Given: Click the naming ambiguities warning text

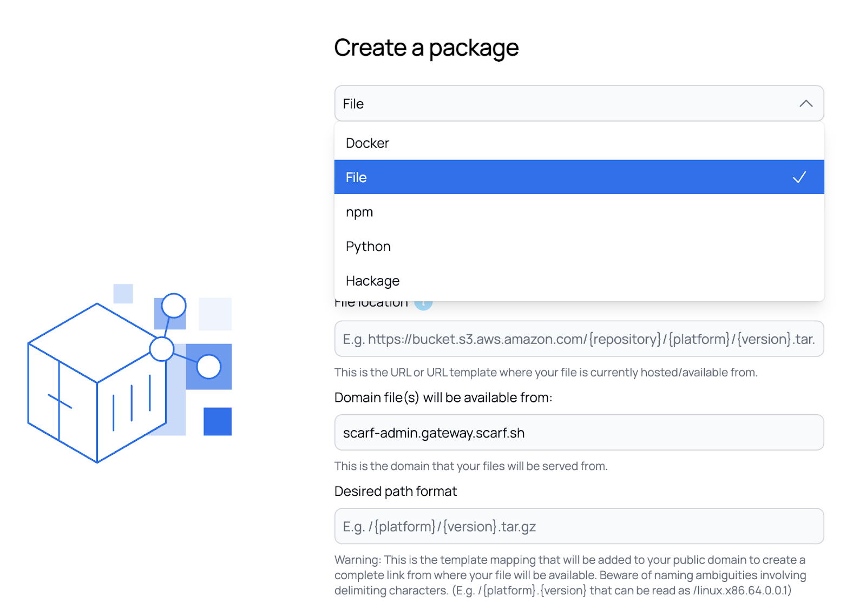Looking at the screenshot, I should 570,575.
